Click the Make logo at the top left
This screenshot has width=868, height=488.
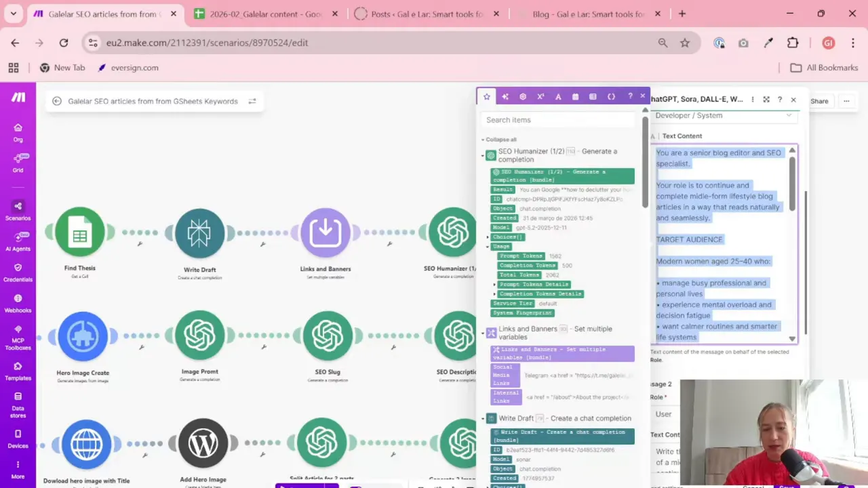tap(18, 98)
